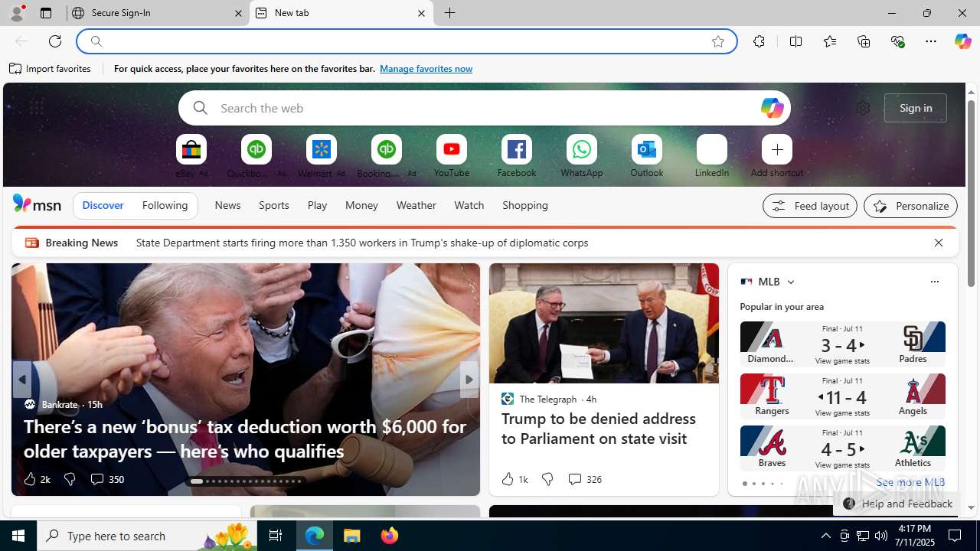Open the apps grid launcher icon
The height and width of the screenshot is (551, 980).
(x=37, y=108)
